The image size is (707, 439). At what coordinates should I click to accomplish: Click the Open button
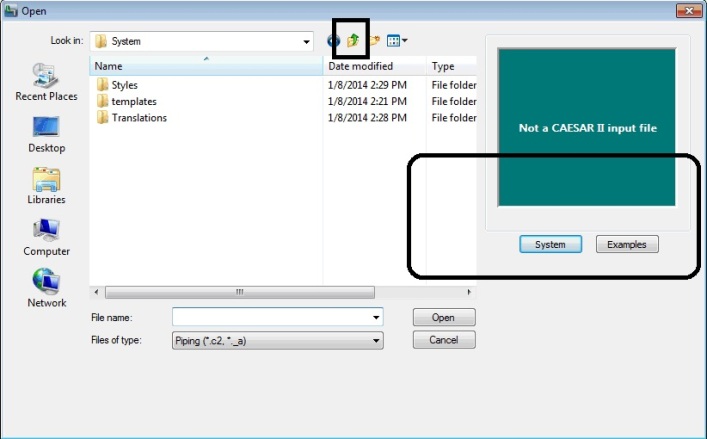pyautogui.click(x=444, y=317)
